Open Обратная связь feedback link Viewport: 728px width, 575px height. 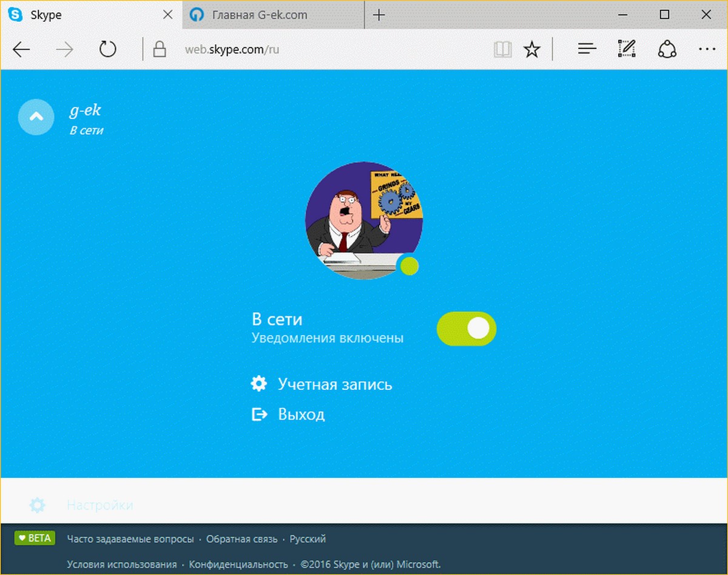[x=242, y=539]
